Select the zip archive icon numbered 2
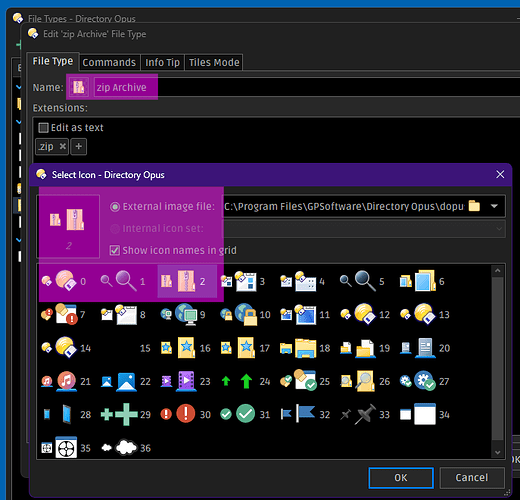Viewport: 520px width, 500px height. pos(187,281)
